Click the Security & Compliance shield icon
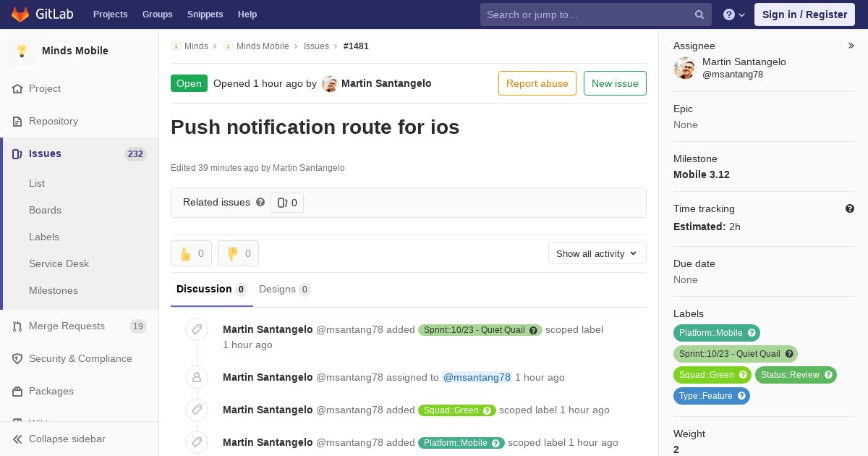868x456 pixels. 17,358
